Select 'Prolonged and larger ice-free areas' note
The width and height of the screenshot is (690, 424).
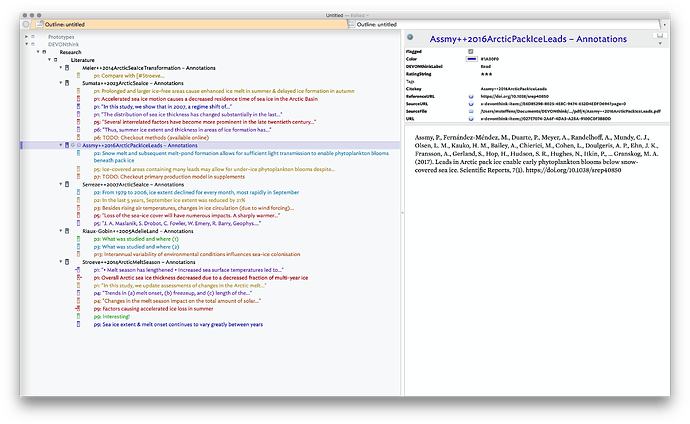[224, 91]
